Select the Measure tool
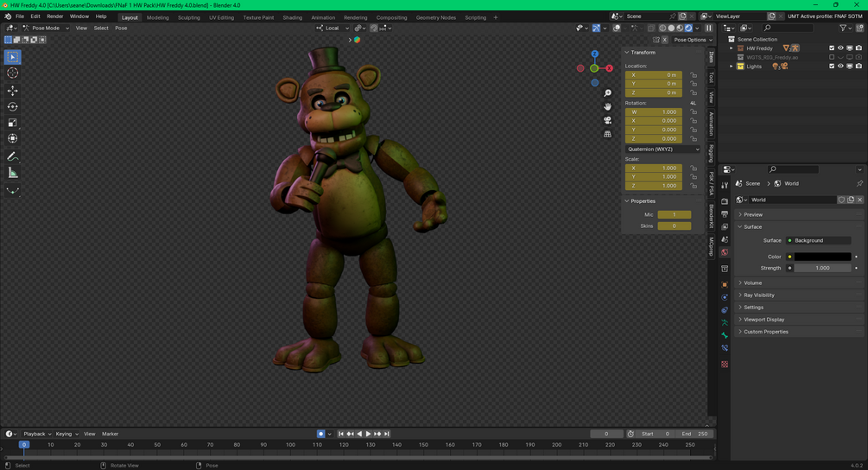Image resolution: width=868 pixels, height=470 pixels. 13,173
